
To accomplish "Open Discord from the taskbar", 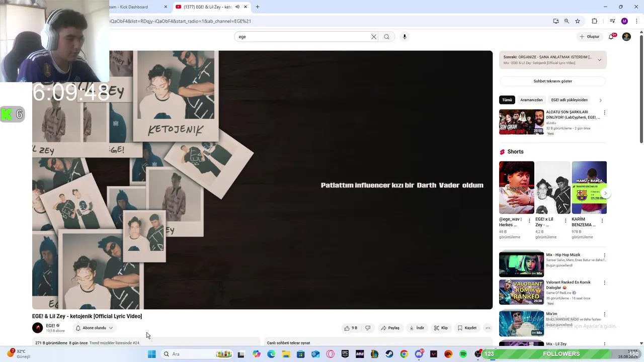I will click(419, 354).
